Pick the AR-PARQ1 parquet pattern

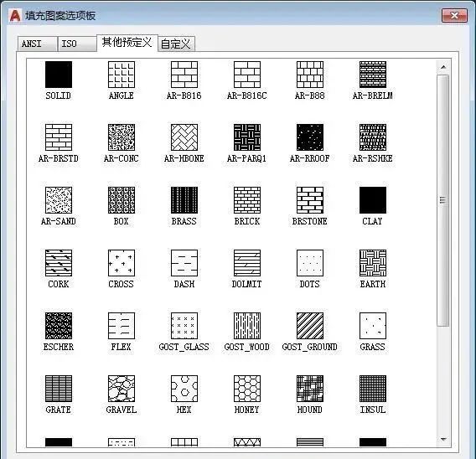(x=247, y=137)
